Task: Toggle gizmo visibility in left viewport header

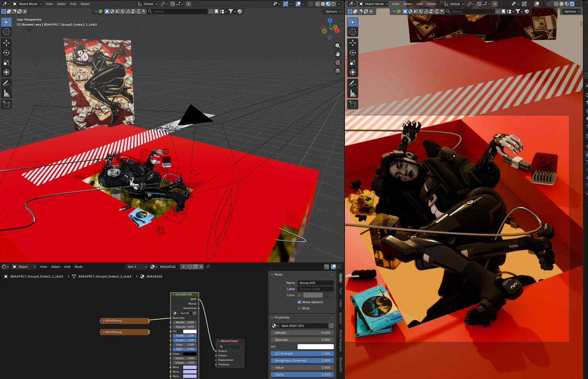Action: coord(286,4)
